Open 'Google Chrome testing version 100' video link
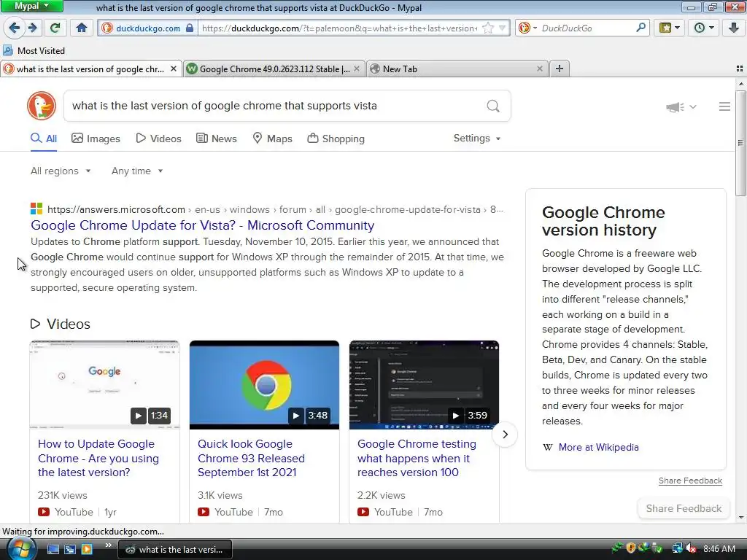 click(417, 458)
